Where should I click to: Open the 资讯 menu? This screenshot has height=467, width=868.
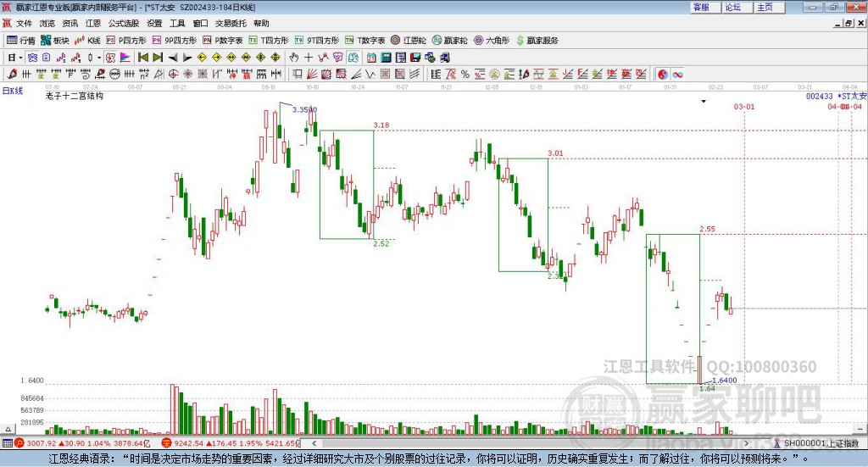[x=70, y=23]
